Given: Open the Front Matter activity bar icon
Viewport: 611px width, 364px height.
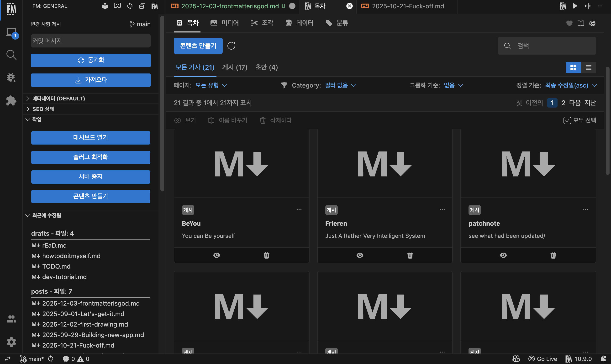Looking at the screenshot, I should [11, 9].
